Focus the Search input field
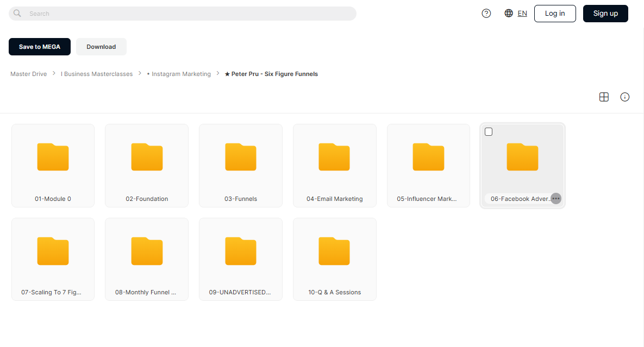 pyautogui.click(x=183, y=14)
